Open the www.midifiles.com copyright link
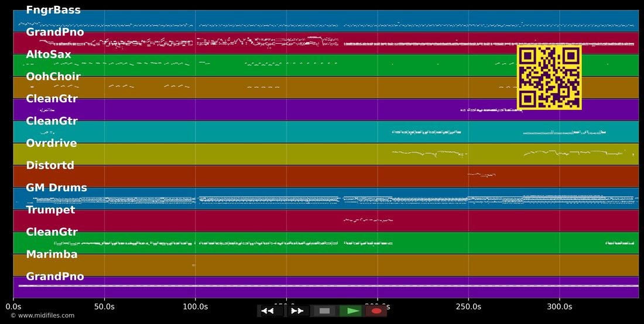The height and width of the screenshot is (324, 644). pos(43,315)
